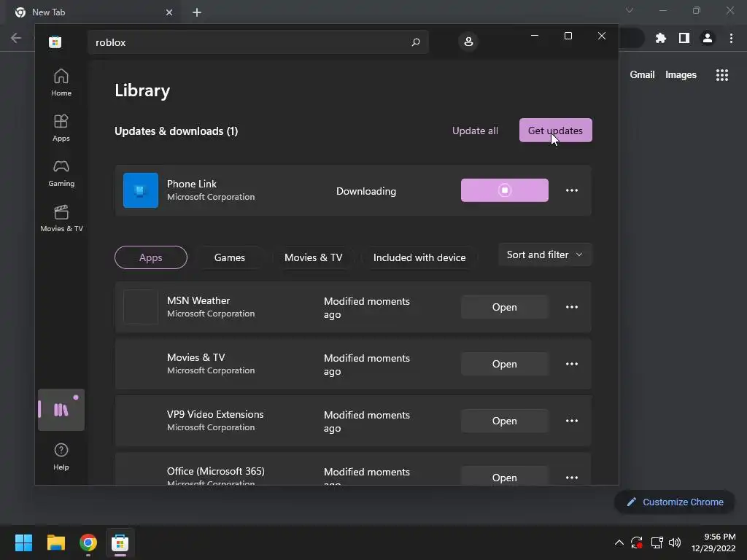The height and width of the screenshot is (560, 747).
Task: Open File Explorer from taskbar
Action: [55, 542]
